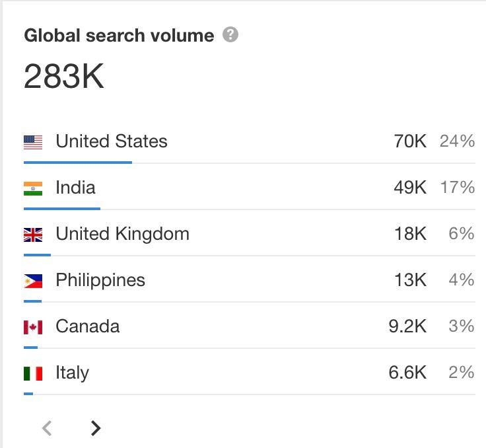The image size is (486, 448).
Task: Select the Philippines country name
Action: click(100, 280)
